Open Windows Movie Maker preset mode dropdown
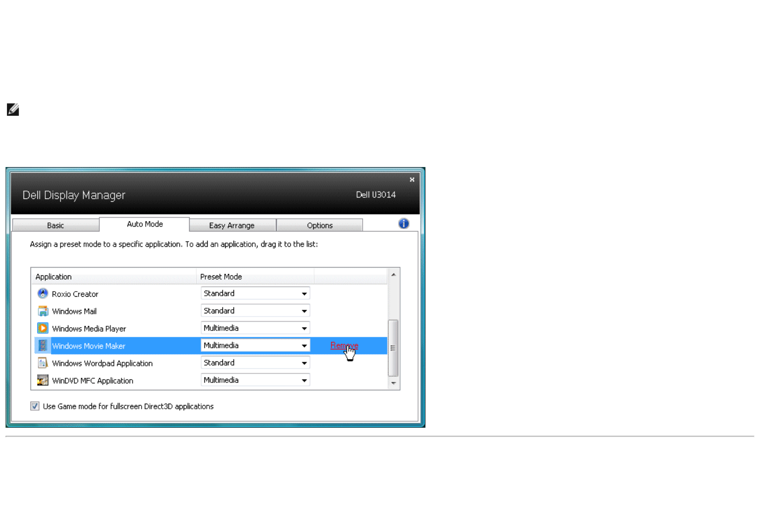 (x=255, y=346)
